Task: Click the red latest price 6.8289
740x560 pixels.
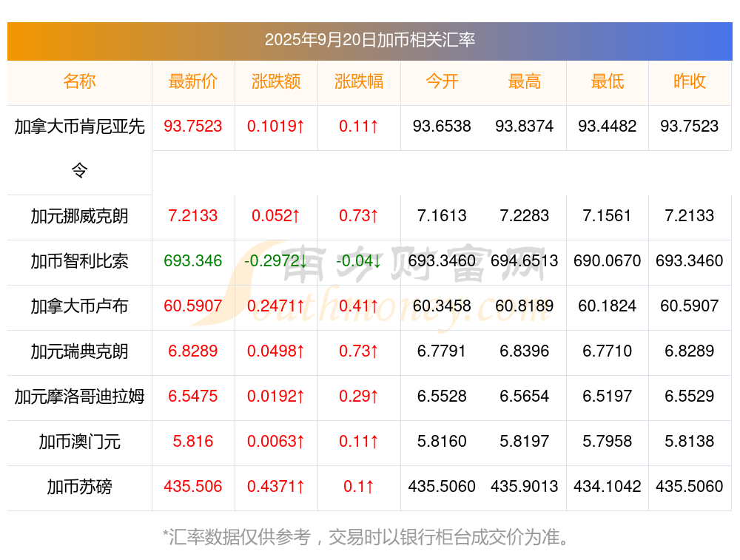Action: (193, 351)
